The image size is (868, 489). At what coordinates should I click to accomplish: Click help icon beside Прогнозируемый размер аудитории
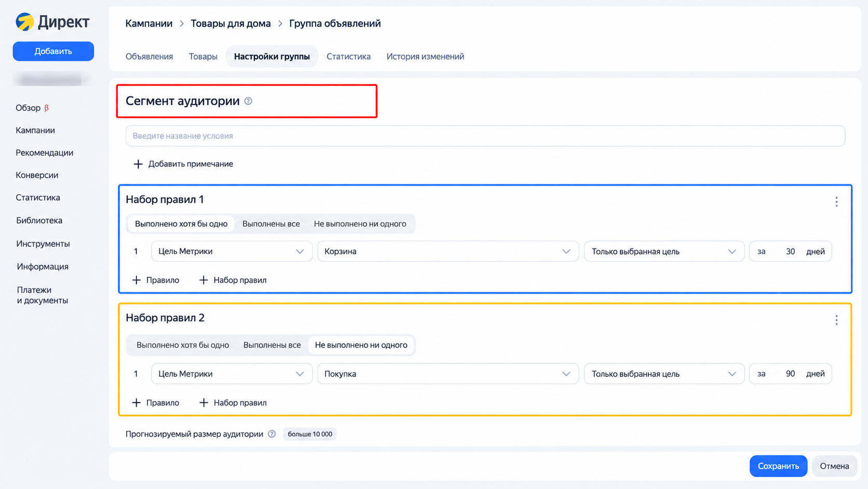coord(272,434)
